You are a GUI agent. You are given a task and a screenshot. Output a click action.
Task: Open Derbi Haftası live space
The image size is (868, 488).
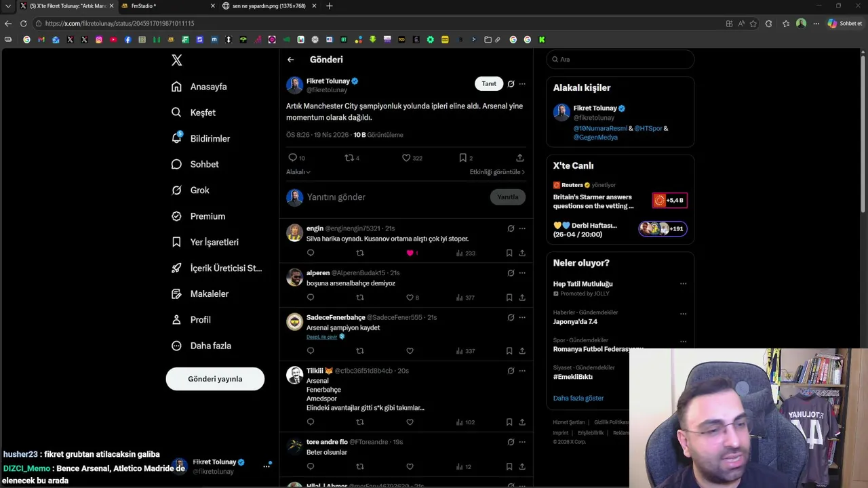[x=620, y=229]
